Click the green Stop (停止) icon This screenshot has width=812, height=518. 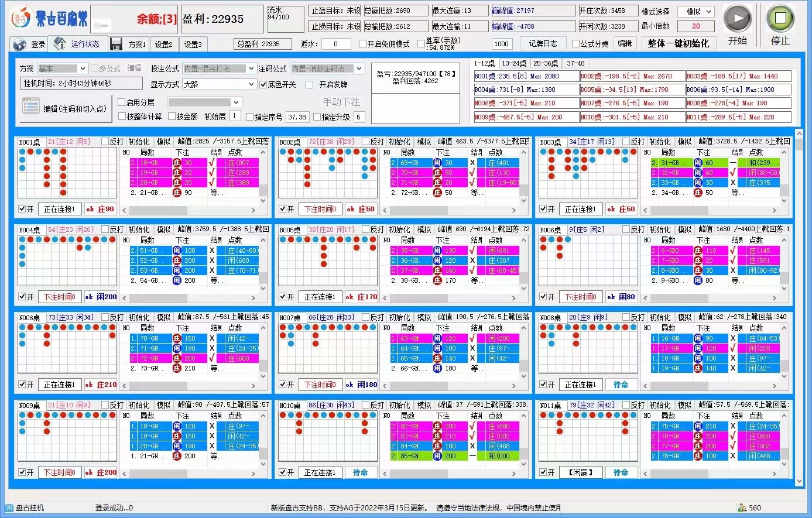780,18
